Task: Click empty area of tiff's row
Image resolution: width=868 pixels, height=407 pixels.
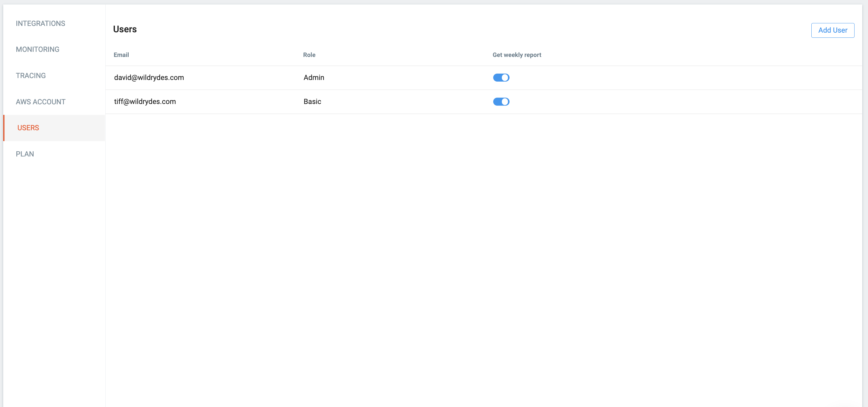Action: coord(674,102)
